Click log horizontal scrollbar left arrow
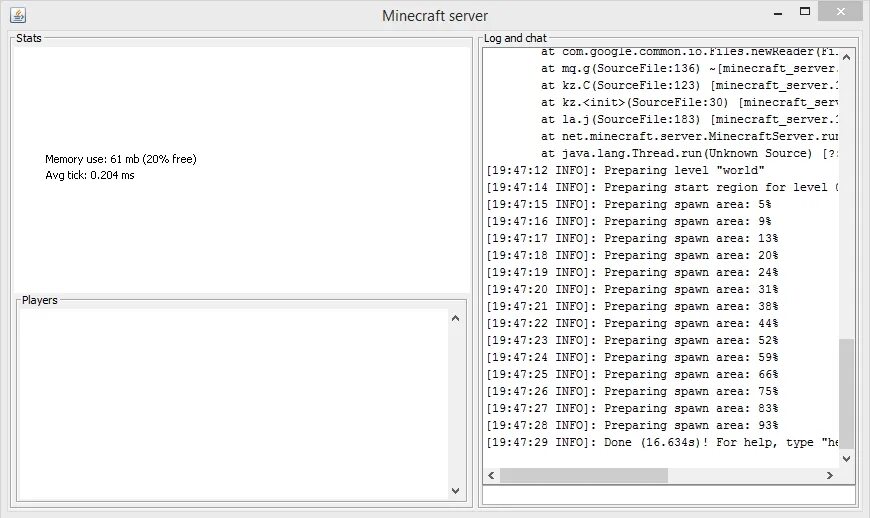Viewport: 870px width, 518px height. tap(491, 475)
